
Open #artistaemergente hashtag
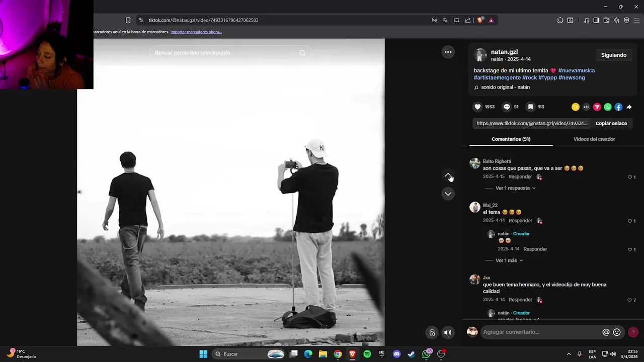tap(497, 77)
